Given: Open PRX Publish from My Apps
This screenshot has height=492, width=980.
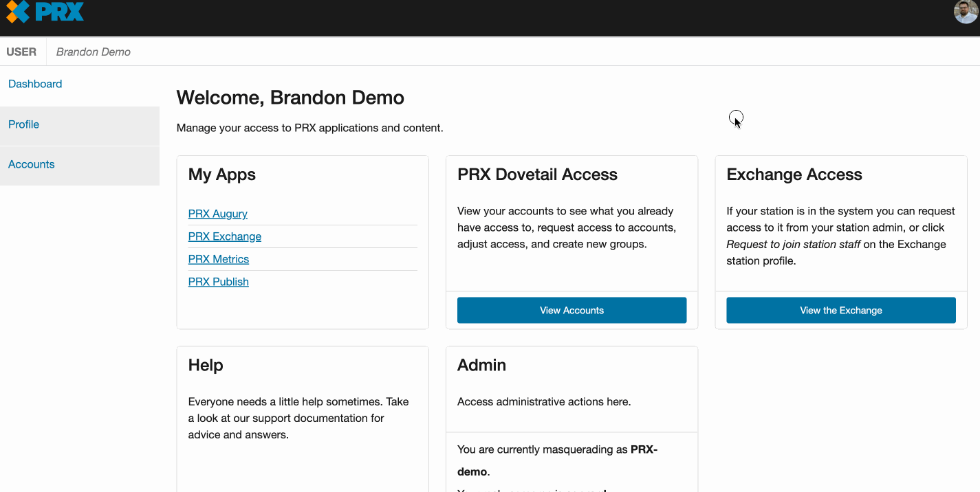Looking at the screenshot, I should pyautogui.click(x=218, y=282).
